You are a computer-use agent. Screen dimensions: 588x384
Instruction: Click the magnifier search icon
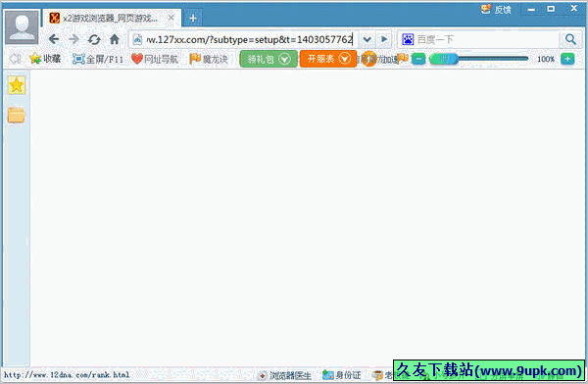[570, 39]
